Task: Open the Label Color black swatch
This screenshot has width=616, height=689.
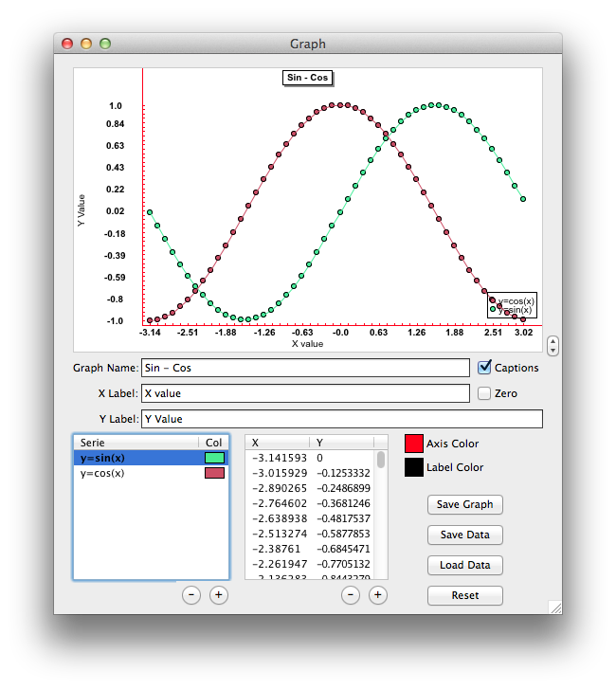Action: point(414,467)
